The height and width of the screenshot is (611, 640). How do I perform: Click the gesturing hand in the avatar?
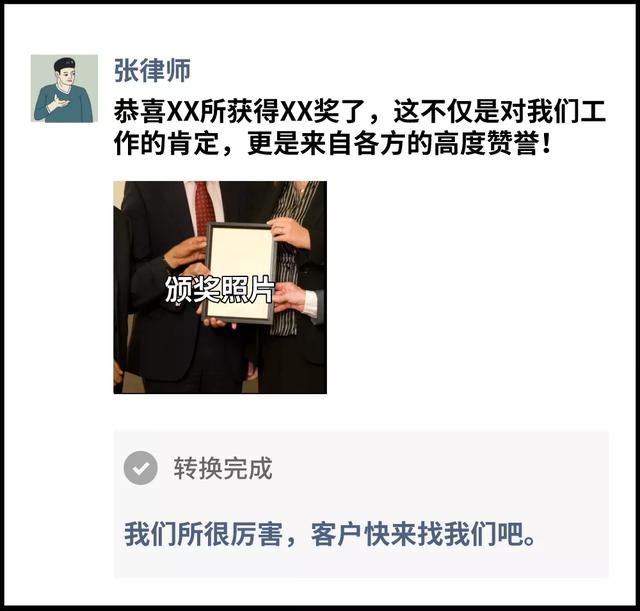[x=57, y=103]
